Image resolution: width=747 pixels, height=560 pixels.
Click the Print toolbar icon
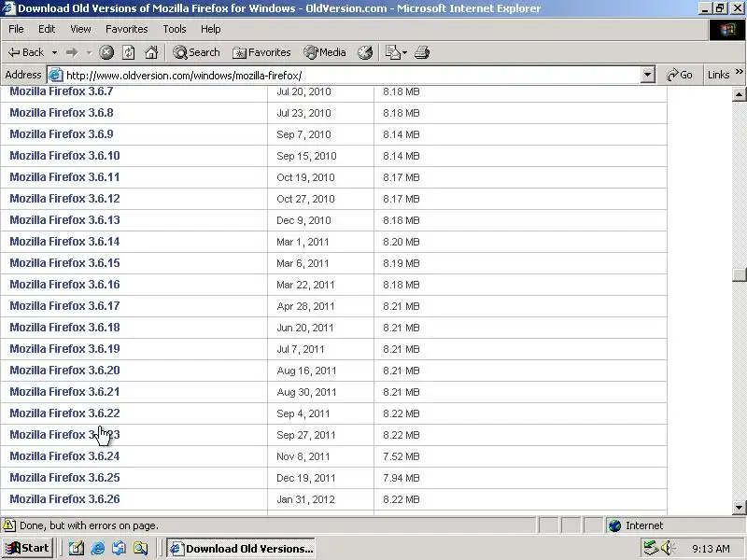[422, 52]
